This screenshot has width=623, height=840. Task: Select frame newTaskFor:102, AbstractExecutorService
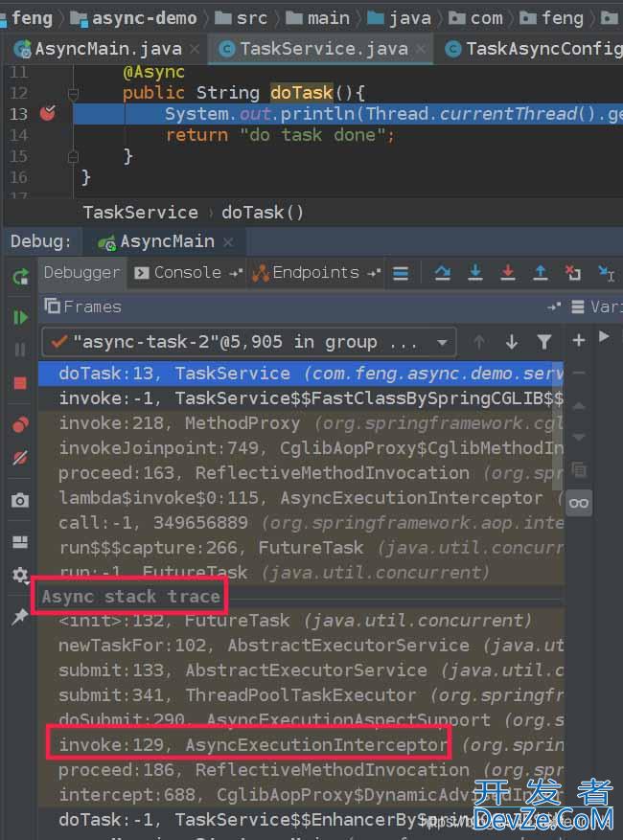[x=301, y=645]
